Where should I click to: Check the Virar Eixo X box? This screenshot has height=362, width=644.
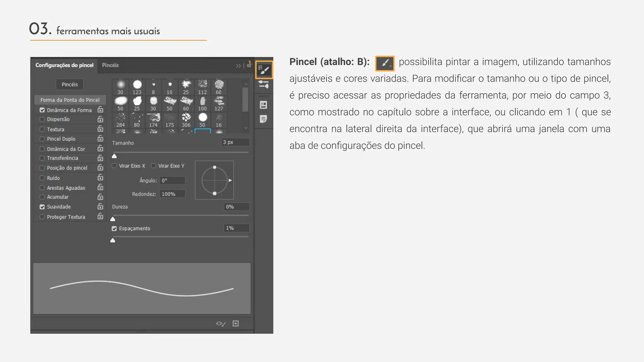pyautogui.click(x=114, y=166)
